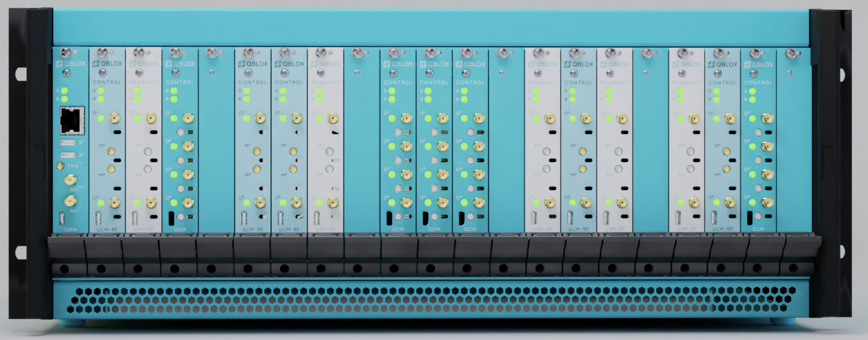Viewport: 868px width, 340px height.
Task: Click O1 LED on QCM-RF module beside the CMM
Action: 101,118
